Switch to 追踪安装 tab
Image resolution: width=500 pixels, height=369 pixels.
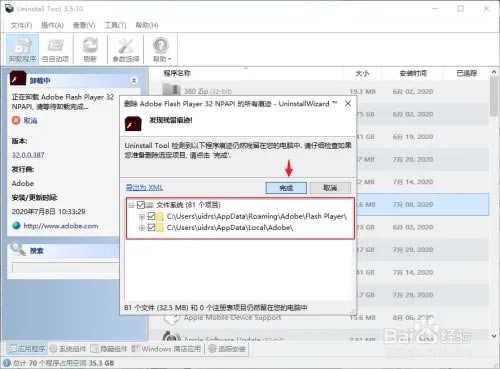point(227,349)
